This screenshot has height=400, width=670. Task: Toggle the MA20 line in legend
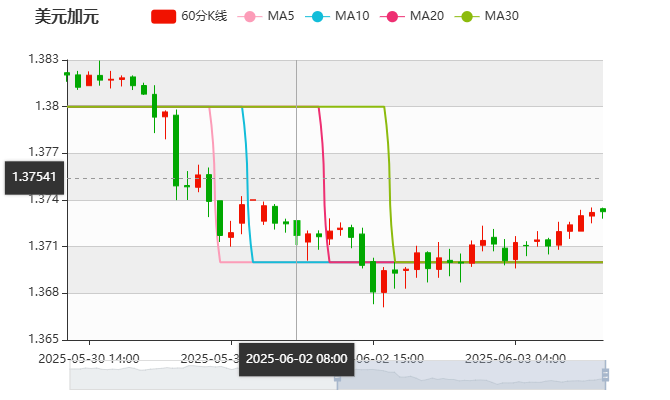(x=412, y=16)
